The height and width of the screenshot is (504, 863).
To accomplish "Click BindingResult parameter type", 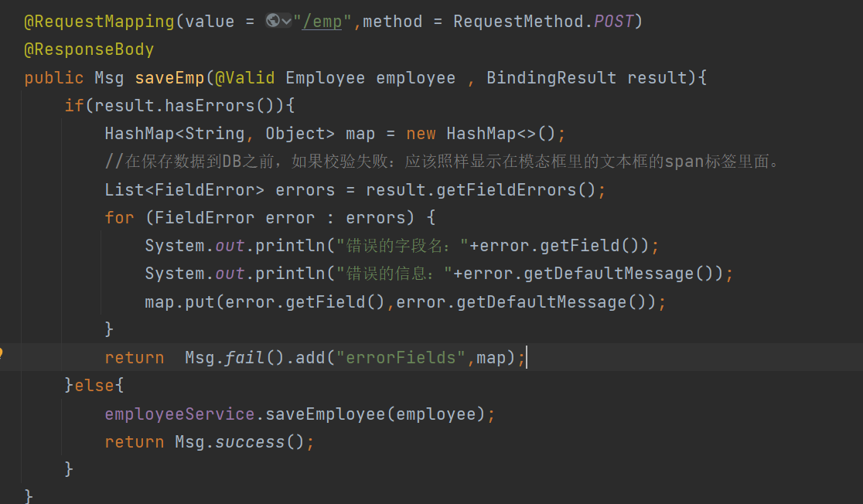I will [551, 77].
